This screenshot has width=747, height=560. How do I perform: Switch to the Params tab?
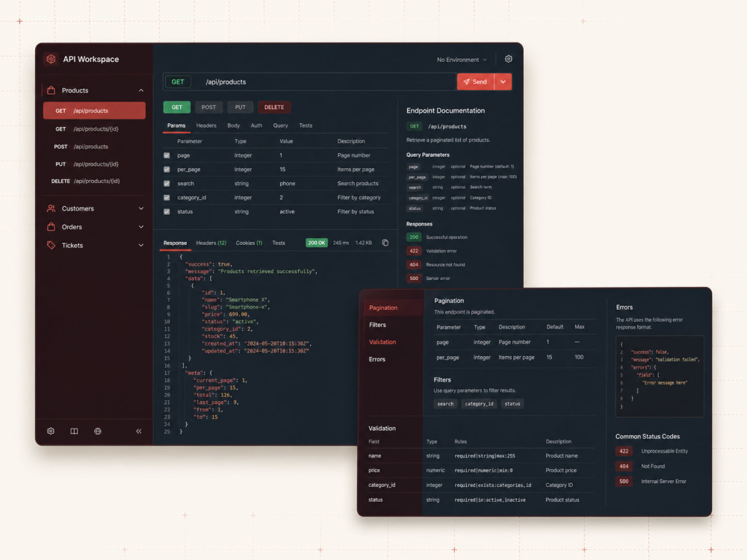tap(176, 125)
